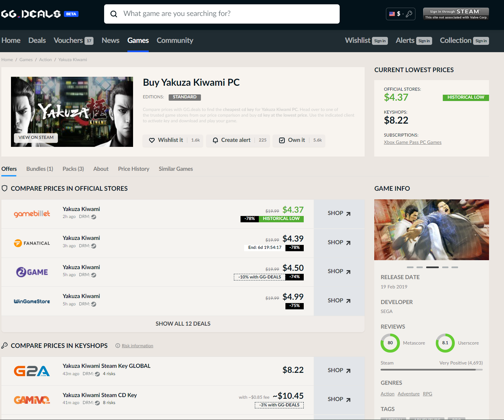Click the G2A store logo

pyautogui.click(x=32, y=371)
